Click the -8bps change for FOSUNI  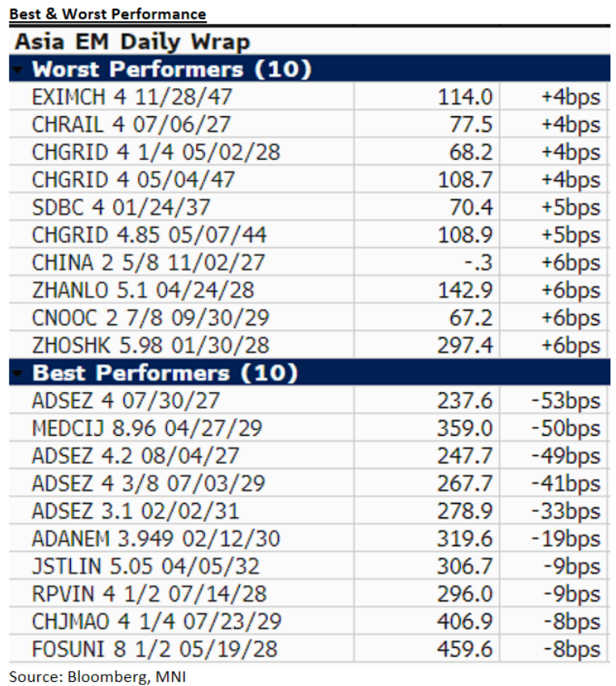(x=572, y=650)
